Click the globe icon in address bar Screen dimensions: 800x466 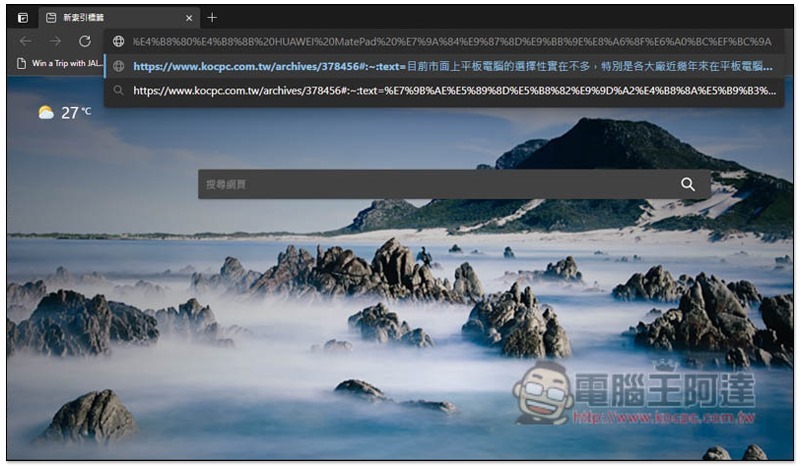click(118, 41)
